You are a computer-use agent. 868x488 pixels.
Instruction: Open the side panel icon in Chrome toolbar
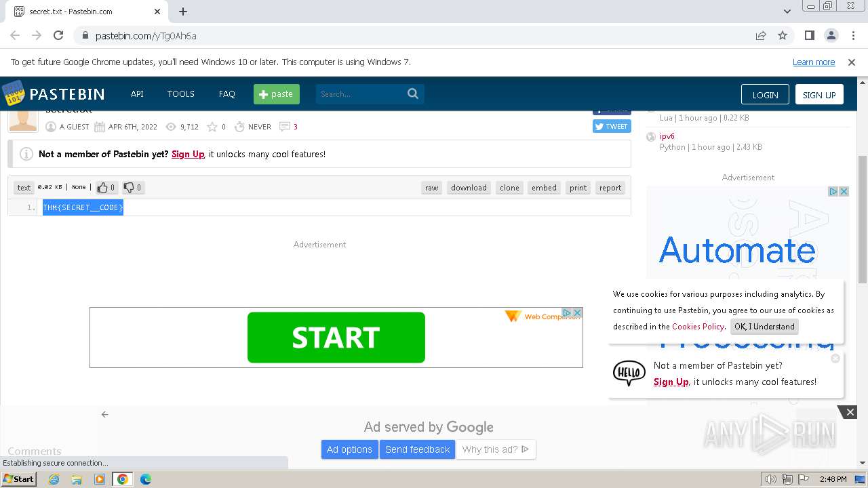pos(810,35)
